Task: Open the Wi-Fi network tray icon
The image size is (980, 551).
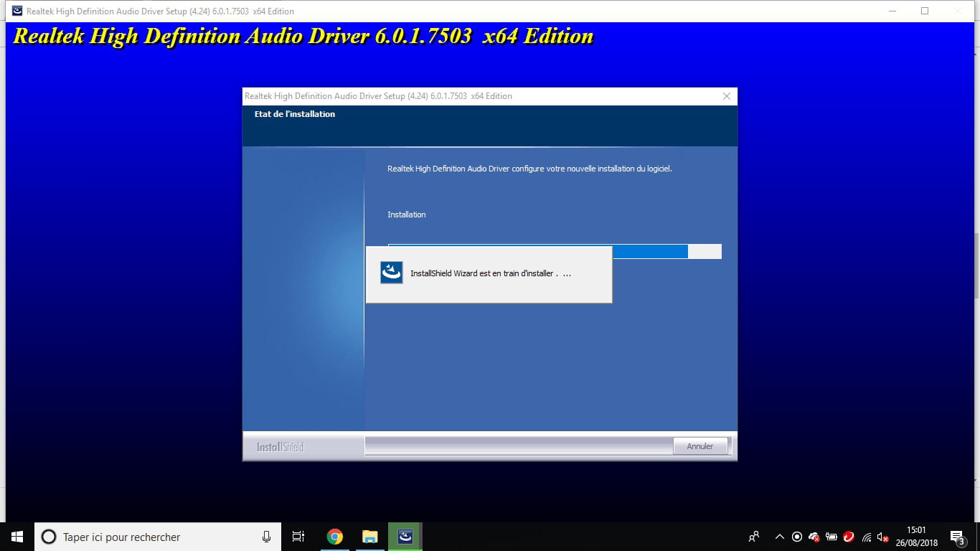Action: point(867,537)
